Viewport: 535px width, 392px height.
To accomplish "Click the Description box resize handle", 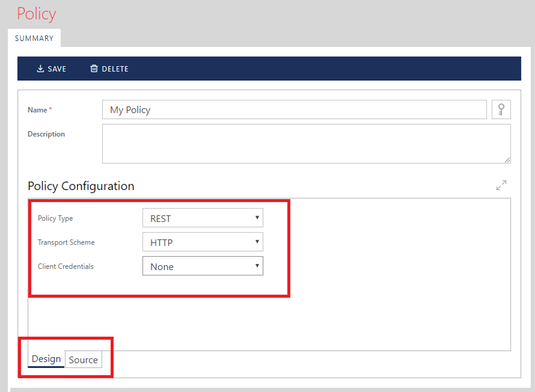I will point(507,160).
